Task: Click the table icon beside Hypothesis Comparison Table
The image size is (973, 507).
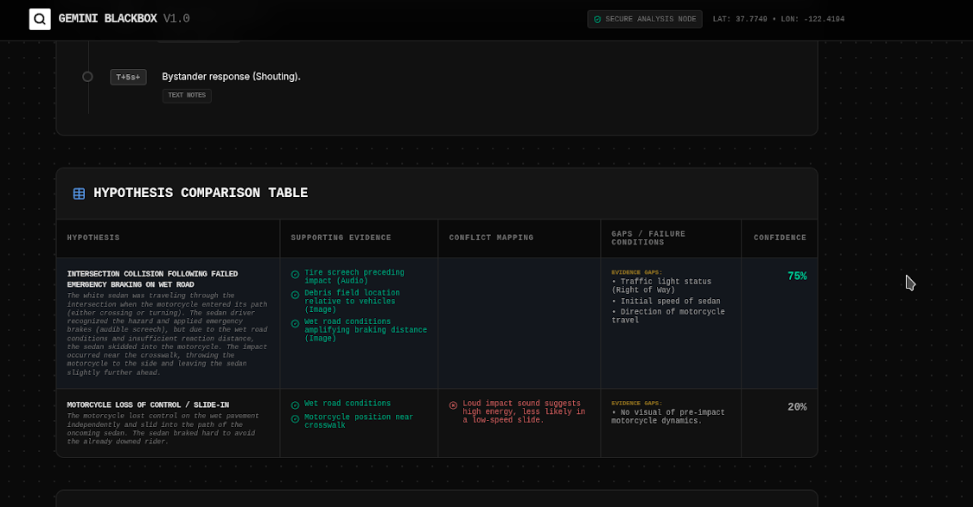Action: tap(79, 194)
